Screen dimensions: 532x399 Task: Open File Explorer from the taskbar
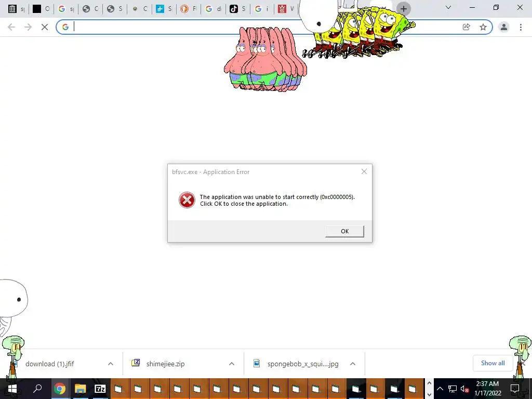tap(81, 389)
